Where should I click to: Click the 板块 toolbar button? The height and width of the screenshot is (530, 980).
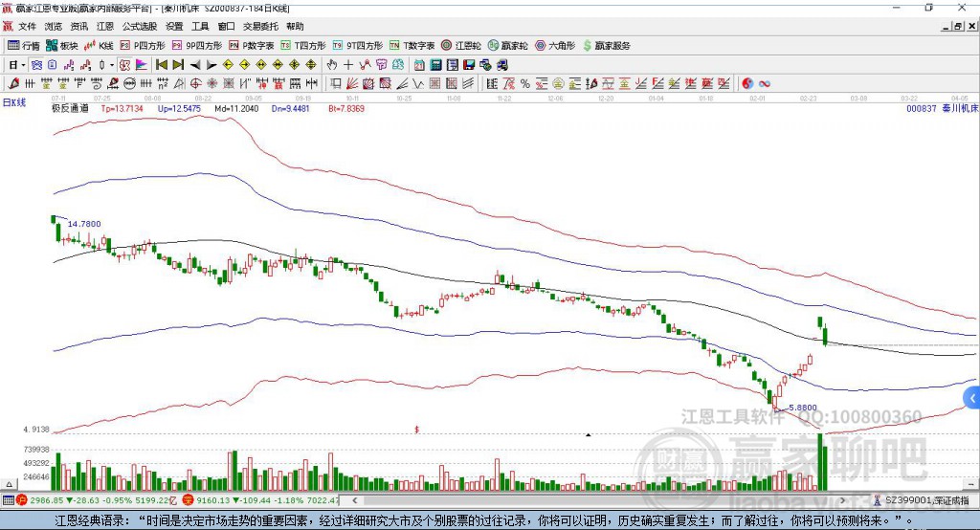[62, 46]
